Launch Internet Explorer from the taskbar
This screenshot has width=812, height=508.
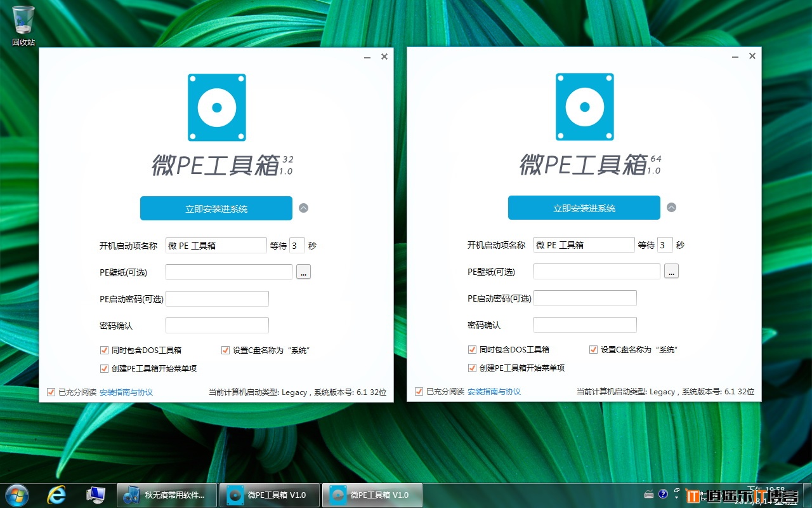click(x=56, y=495)
